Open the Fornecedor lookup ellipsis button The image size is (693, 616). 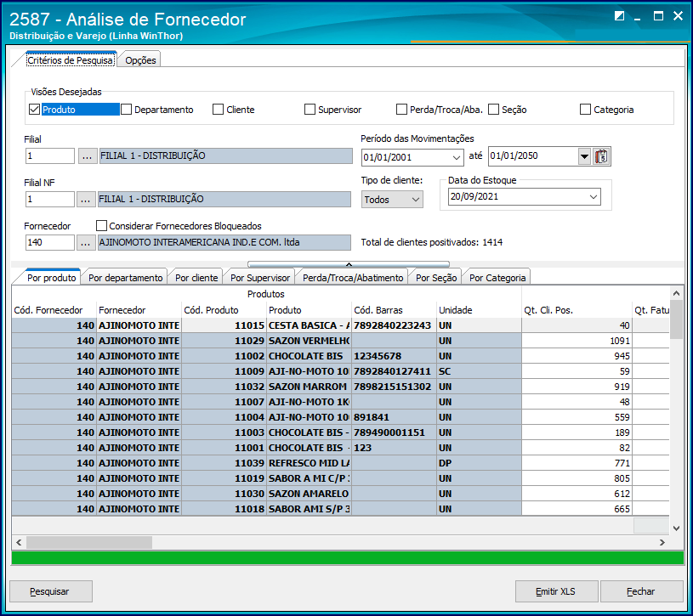coord(85,242)
